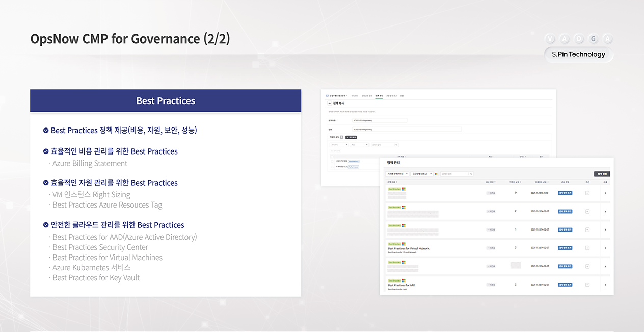Click the Best Practices for Virtual Network policy title

pyautogui.click(x=409, y=248)
